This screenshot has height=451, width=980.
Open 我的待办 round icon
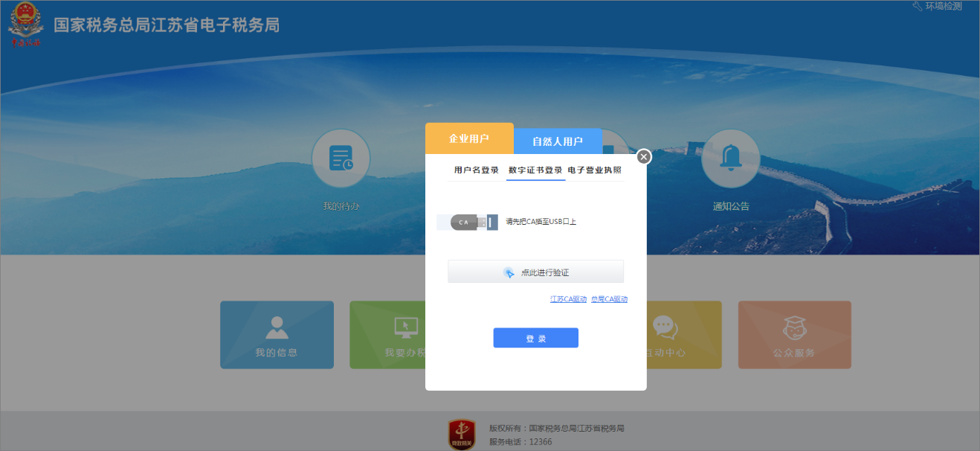341,159
